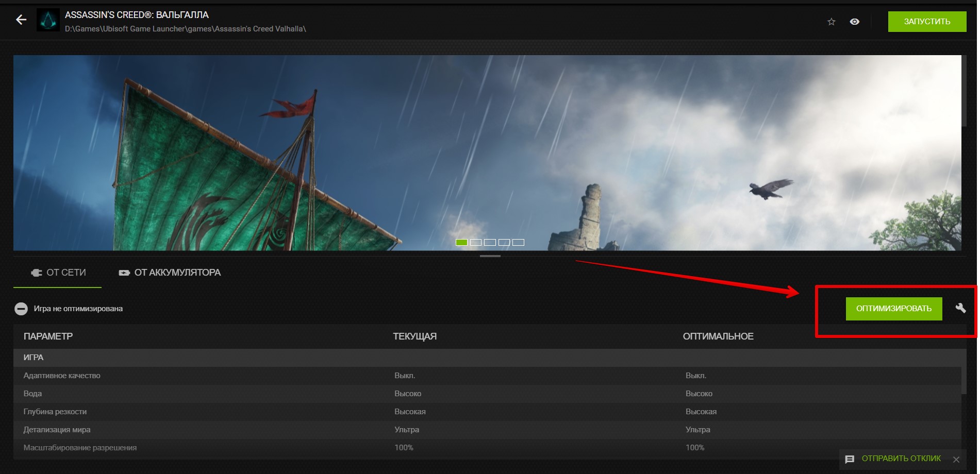
Task: Click the feedback chat bubble icon
Action: click(850, 459)
